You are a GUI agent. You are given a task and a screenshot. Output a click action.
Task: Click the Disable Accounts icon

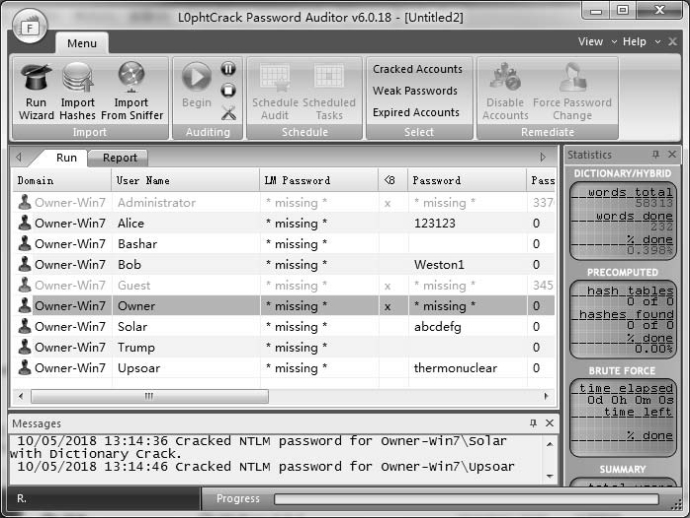click(x=506, y=77)
